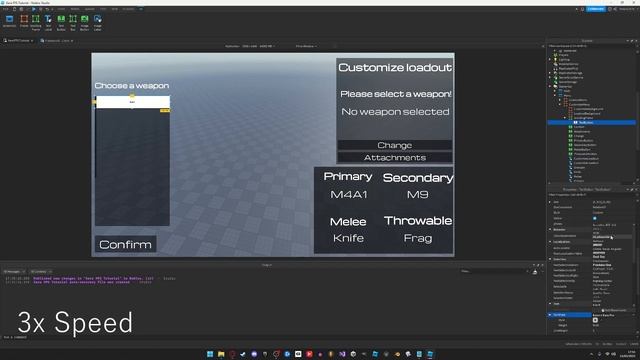Collapse the ScrollingFrame tree node
The height and width of the screenshot is (360, 640).
565,118
